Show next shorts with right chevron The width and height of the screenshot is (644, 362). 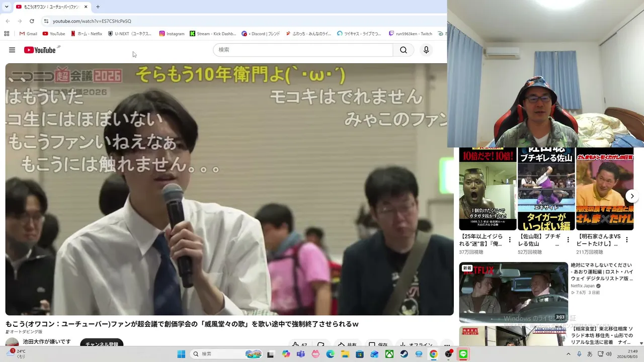click(632, 196)
